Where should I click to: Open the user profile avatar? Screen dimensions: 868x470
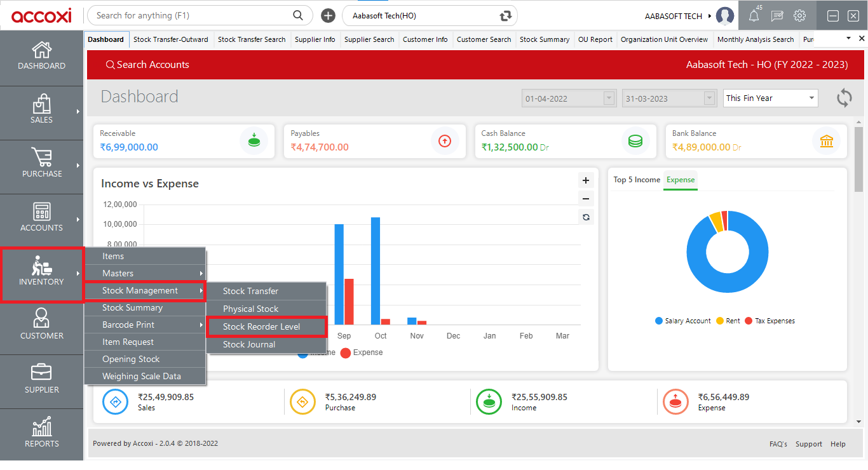[725, 16]
